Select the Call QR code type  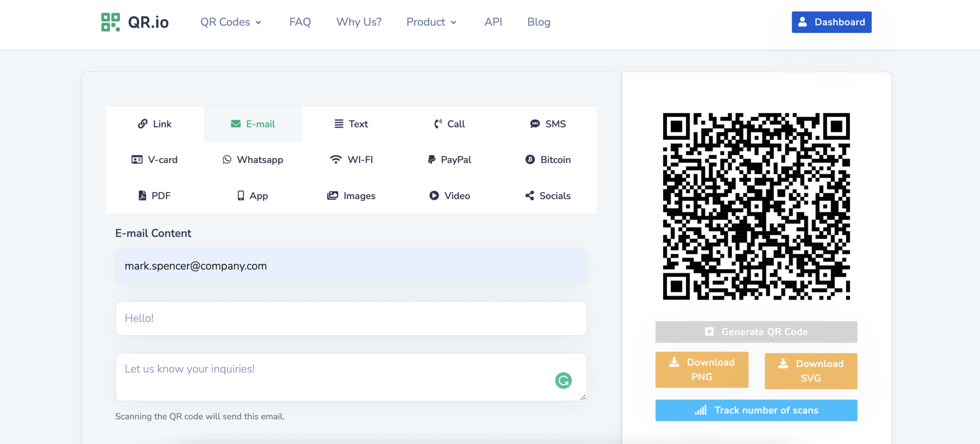[448, 124]
